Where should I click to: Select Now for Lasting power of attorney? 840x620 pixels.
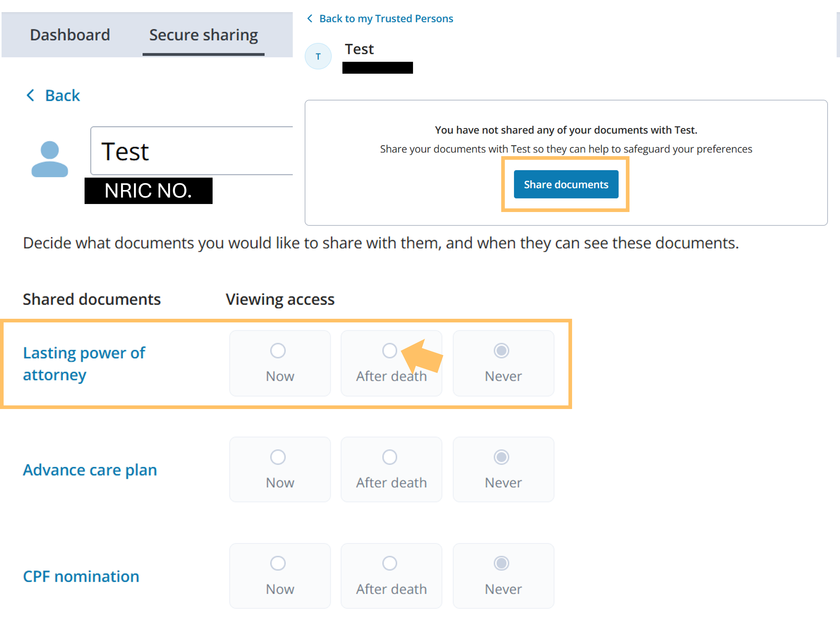[278, 351]
